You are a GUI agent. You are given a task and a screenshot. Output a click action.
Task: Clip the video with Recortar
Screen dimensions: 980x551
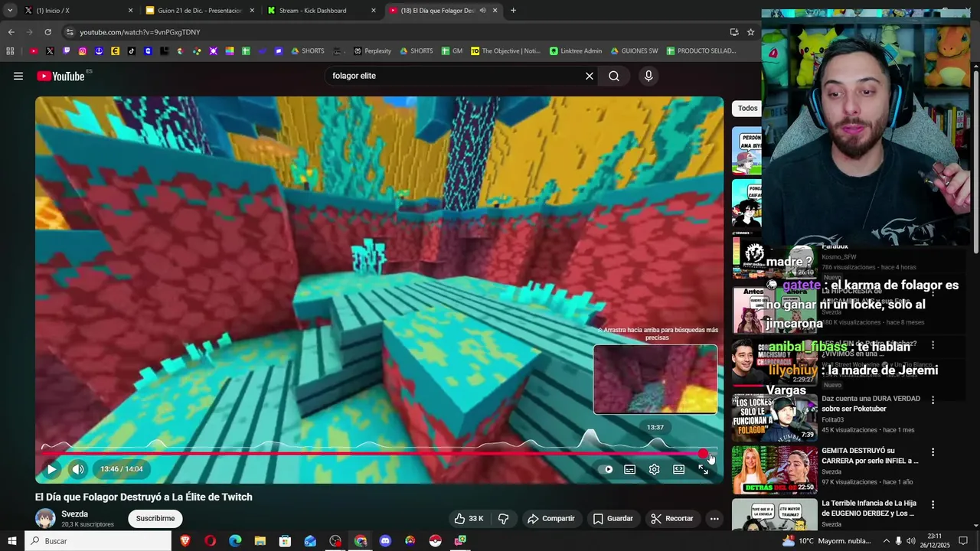(671, 518)
